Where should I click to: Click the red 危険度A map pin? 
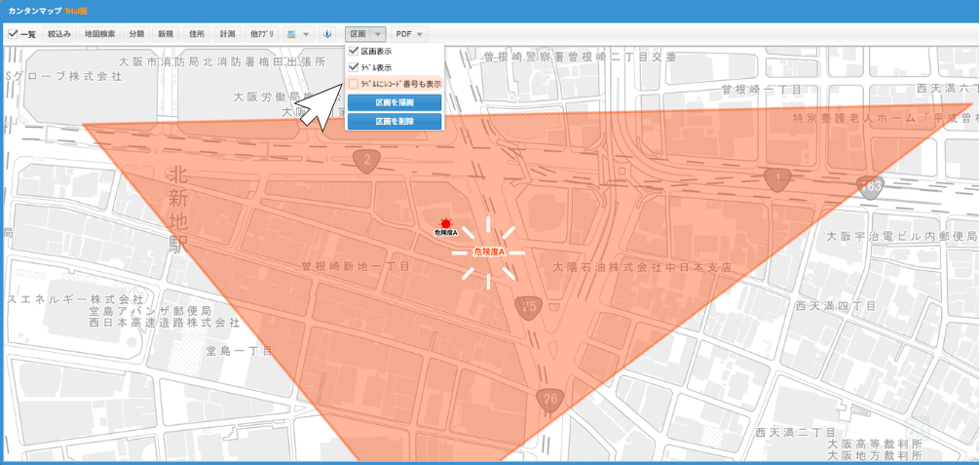445,224
